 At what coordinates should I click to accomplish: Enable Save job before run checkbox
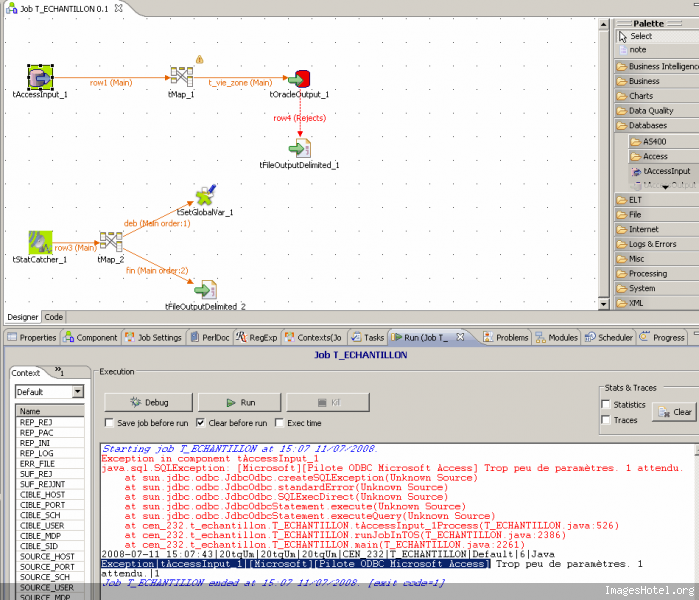[x=110, y=423]
